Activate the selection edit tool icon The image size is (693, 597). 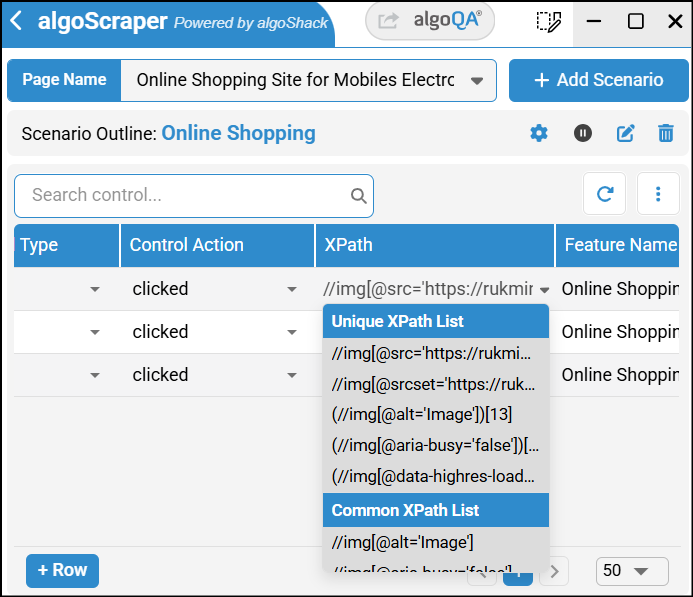coord(548,22)
